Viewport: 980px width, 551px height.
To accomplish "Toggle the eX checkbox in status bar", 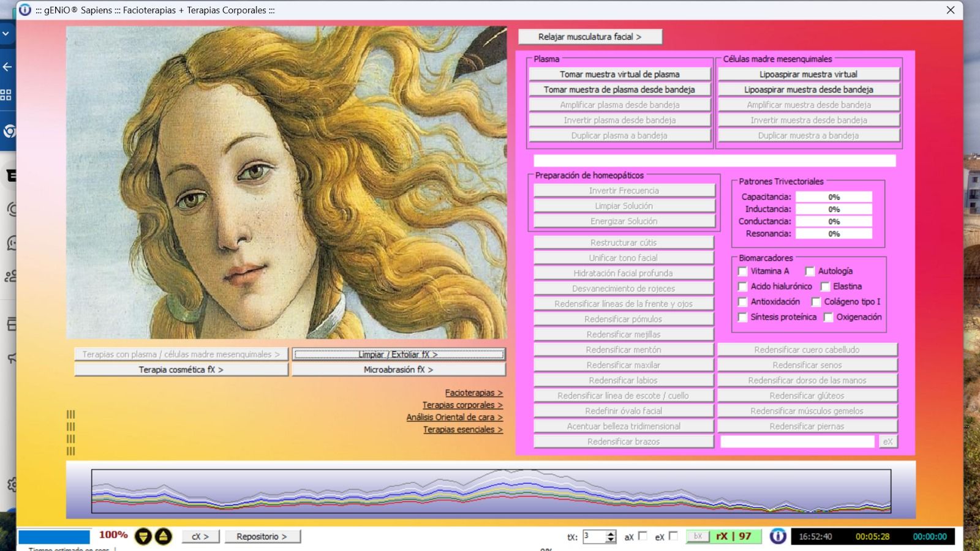I will point(673,536).
